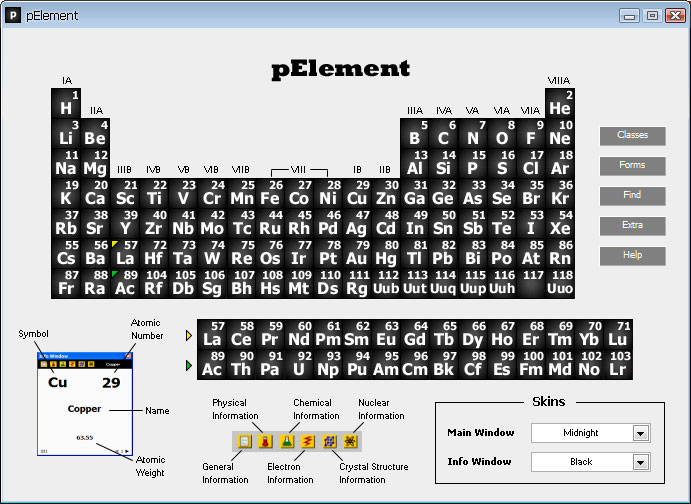Select Cerium (Ce) lanthanide tile
The image size is (691, 504).
pyautogui.click(x=241, y=334)
